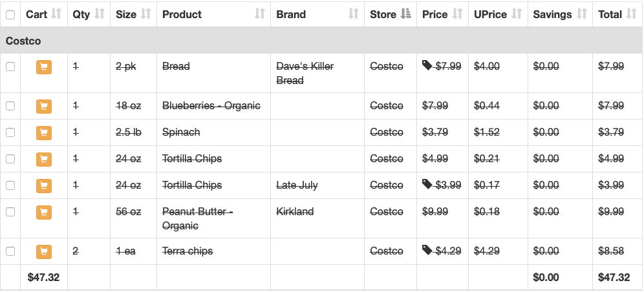Sort by the Product column header
The image size is (644, 292).
(213, 14)
